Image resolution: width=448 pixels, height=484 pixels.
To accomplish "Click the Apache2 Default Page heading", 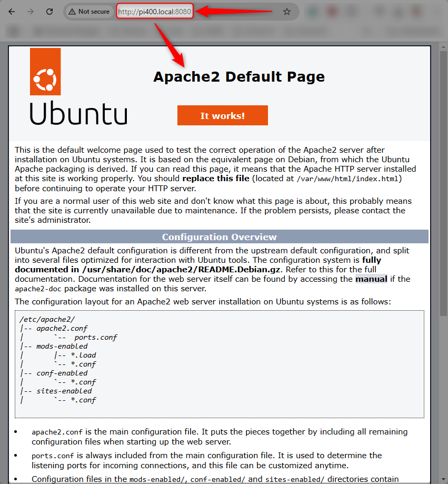I will 239,76.
